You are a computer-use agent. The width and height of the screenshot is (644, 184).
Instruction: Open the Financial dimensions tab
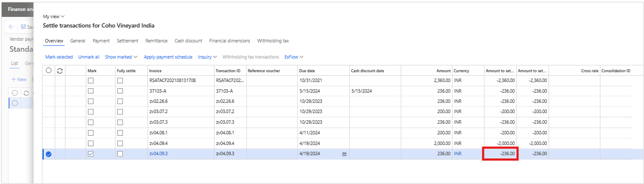click(230, 41)
